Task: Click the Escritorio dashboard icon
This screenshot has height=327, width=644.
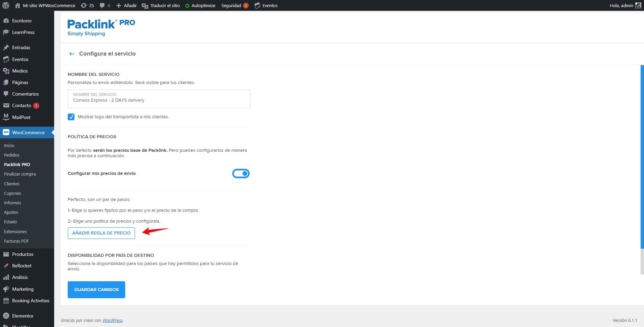Action: pyautogui.click(x=6, y=21)
